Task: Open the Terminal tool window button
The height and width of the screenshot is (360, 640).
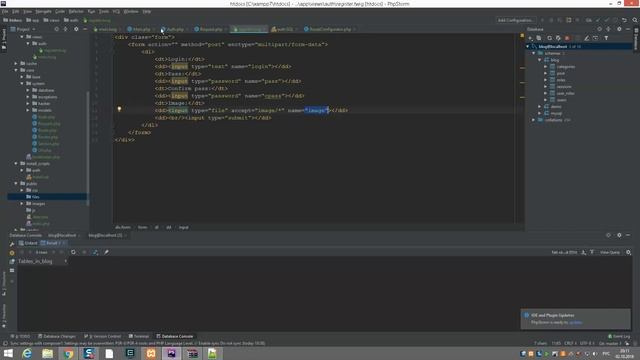Action: (x=139, y=336)
